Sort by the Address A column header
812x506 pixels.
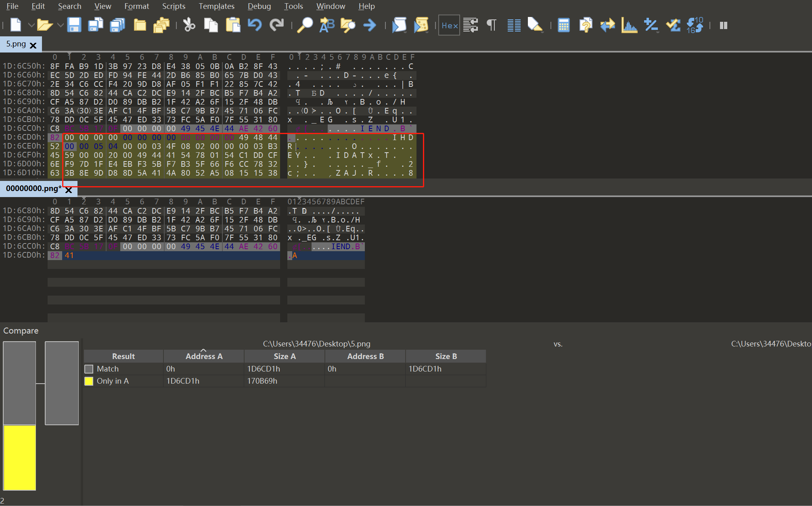click(204, 356)
